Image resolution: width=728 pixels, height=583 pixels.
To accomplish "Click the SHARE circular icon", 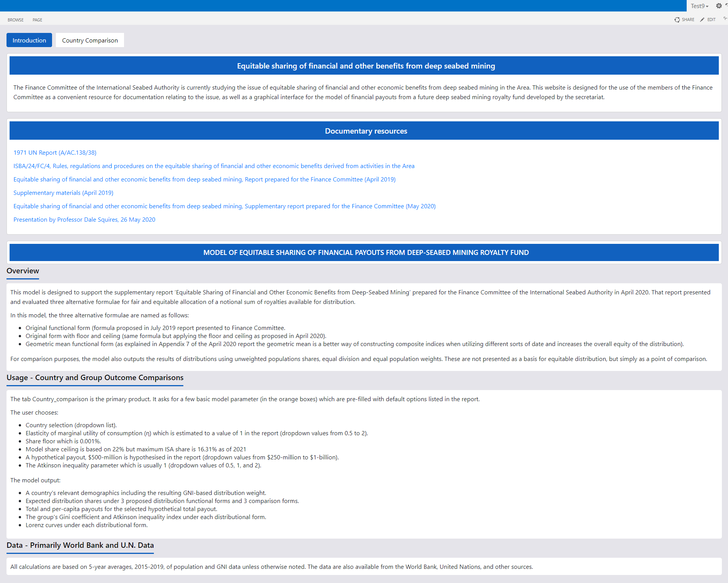I will coord(677,20).
